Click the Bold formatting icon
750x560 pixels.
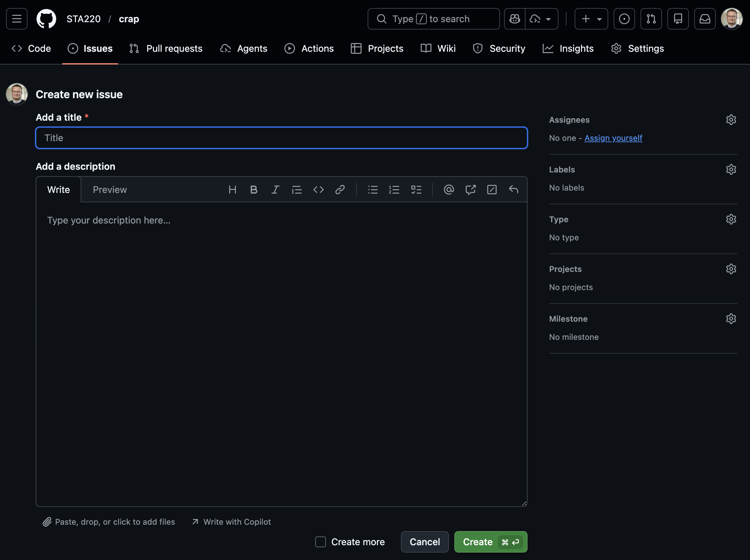point(253,190)
